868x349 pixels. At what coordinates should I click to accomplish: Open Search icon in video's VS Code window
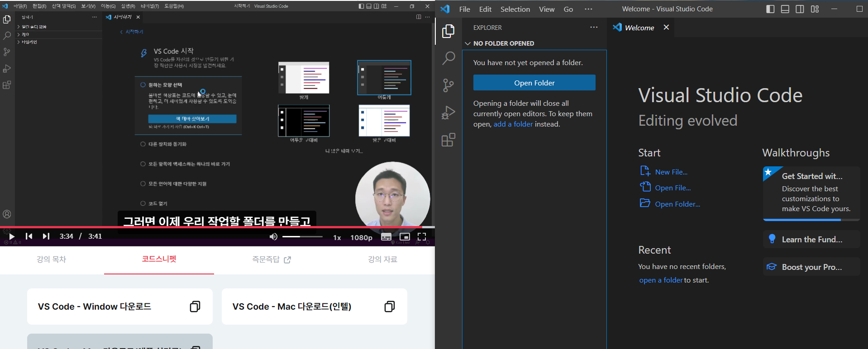7,36
